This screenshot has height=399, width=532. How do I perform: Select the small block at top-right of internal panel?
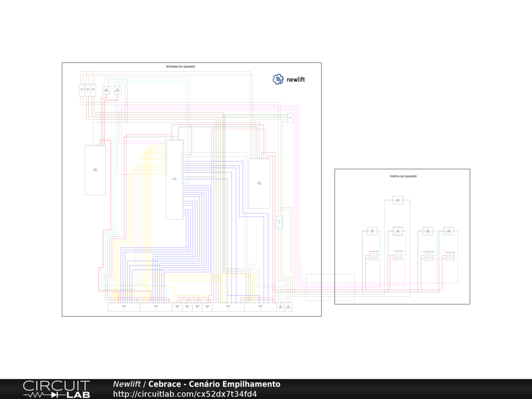[290, 118]
